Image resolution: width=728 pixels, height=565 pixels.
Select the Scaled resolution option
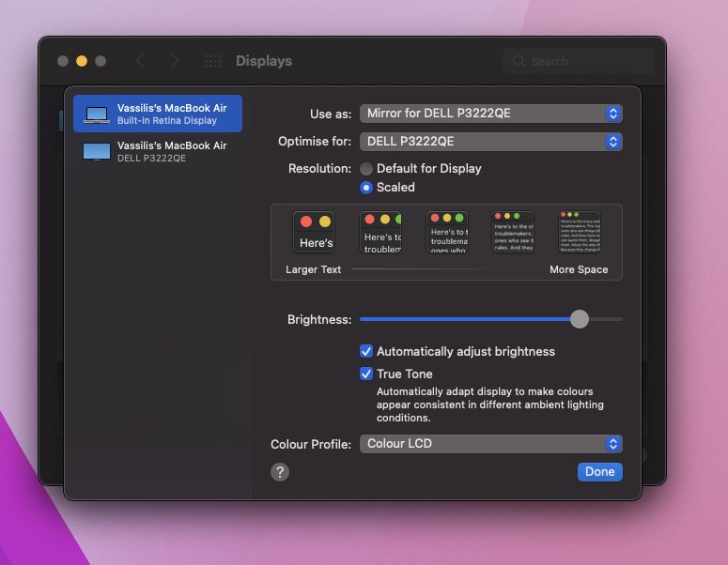(x=366, y=188)
